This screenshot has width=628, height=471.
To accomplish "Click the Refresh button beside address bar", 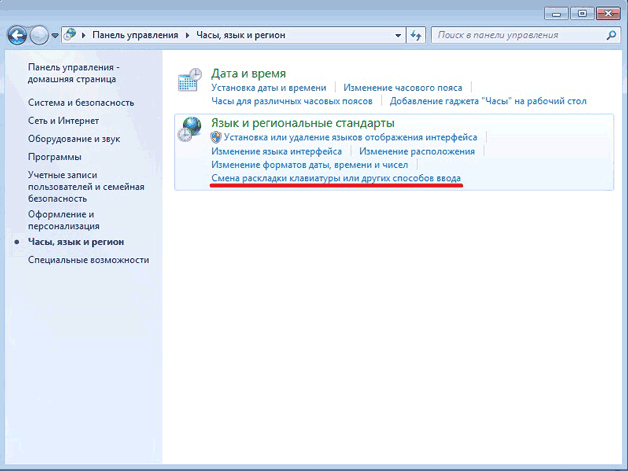I will coord(416,36).
